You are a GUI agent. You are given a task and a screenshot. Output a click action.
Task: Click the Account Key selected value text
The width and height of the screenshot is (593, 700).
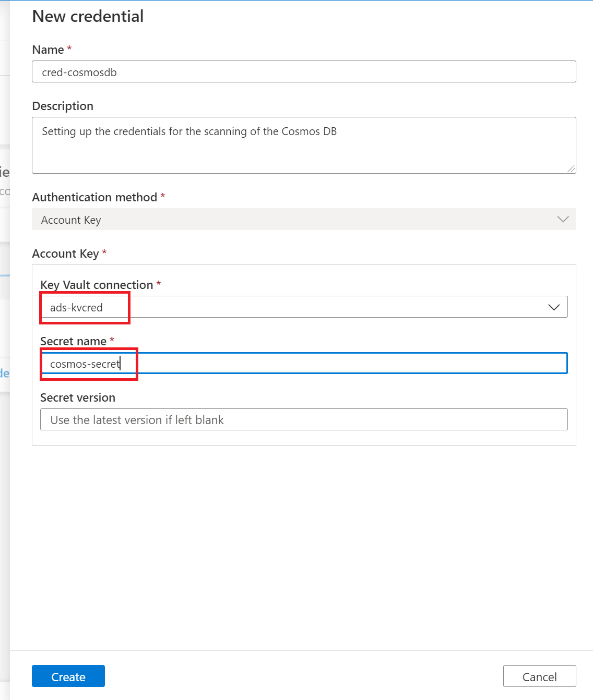[71, 220]
